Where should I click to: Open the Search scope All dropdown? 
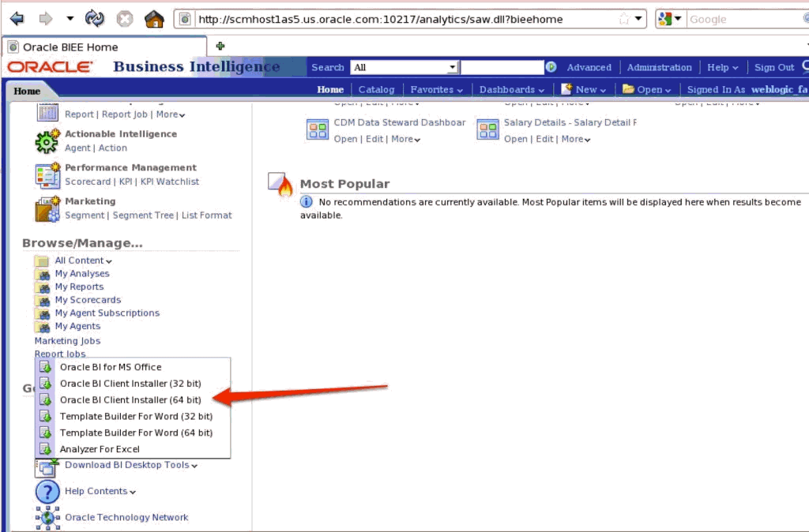click(404, 68)
